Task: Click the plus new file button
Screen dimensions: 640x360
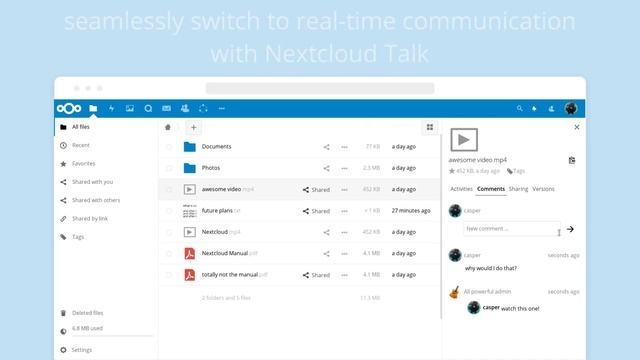Action: (x=193, y=127)
